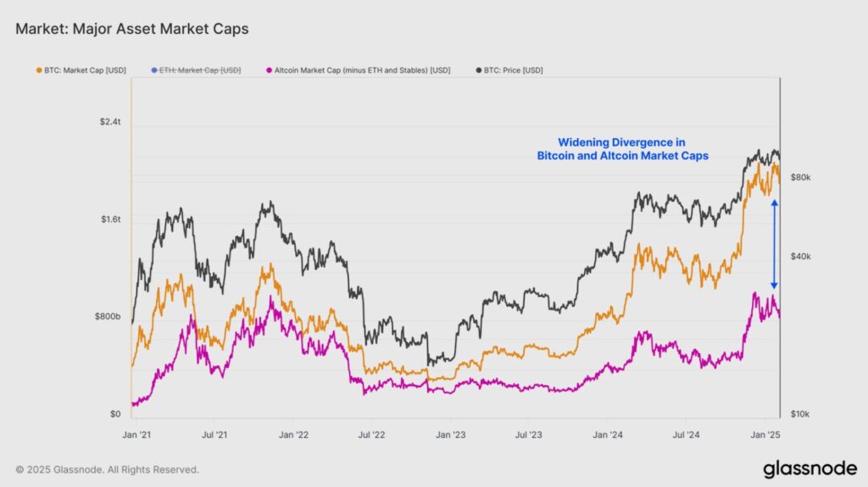
Task: Click the magenta Altcoin legend dot
Action: click(x=270, y=70)
